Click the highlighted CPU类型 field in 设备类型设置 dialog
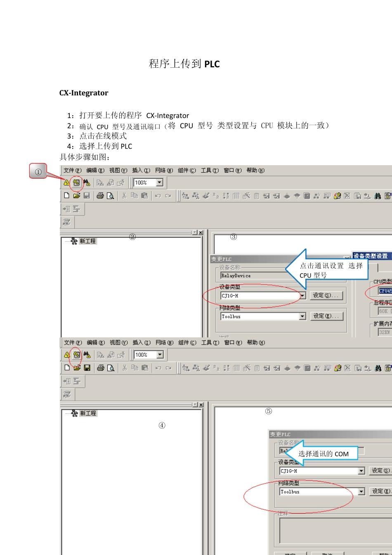This screenshot has width=392, height=555. pos(385,290)
